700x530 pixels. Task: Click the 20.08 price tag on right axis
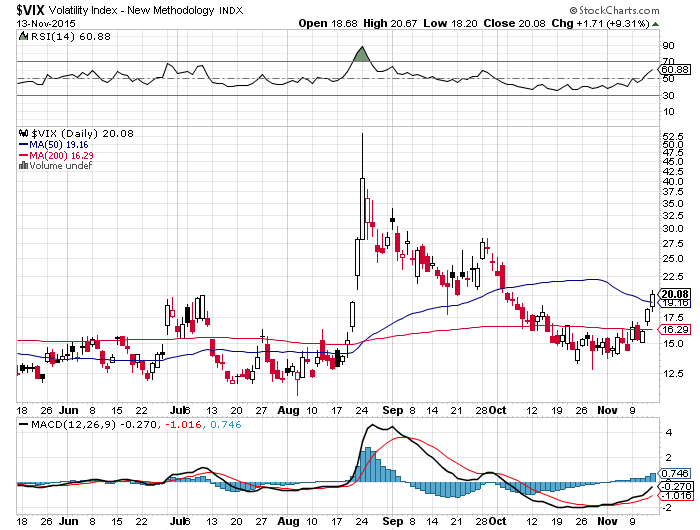[x=676, y=293]
